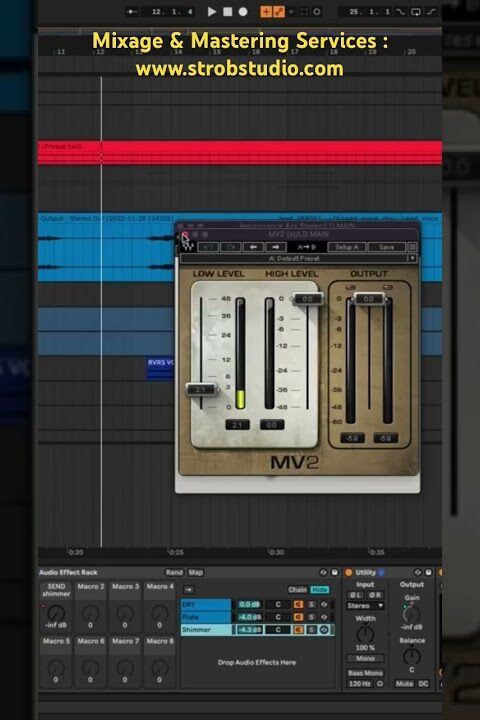The image size is (480, 720).
Task: Select the DRY chain
Action: pyautogui.click(x=206, y=604)
